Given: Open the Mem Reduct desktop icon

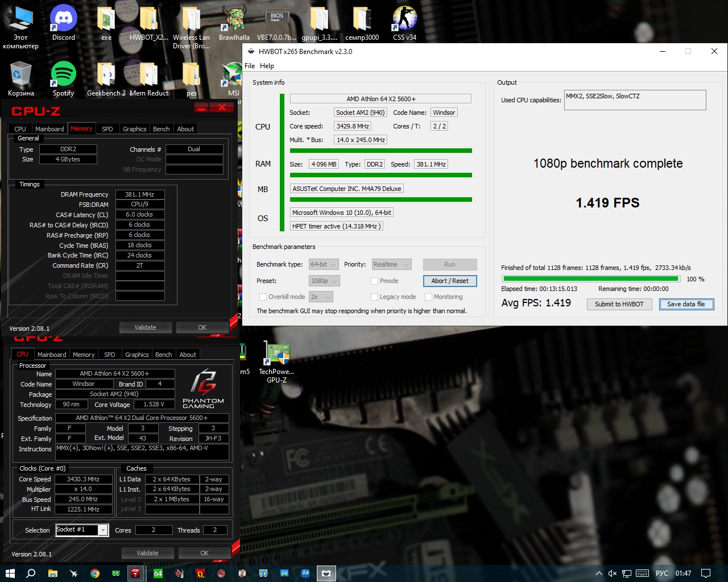Looking at the screenshot, I should [x=149, y=78].
